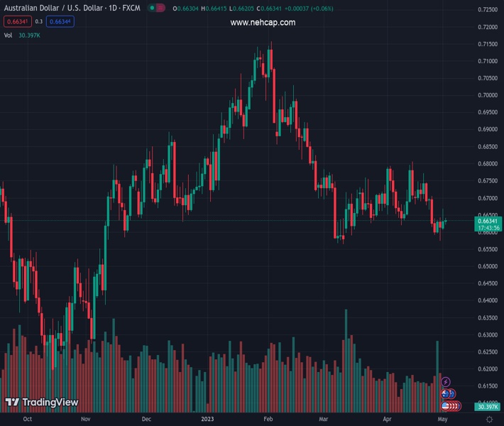Click the Feb label on time axis
This screenshot has width=504, height=426.
click(x=268, y=419)
